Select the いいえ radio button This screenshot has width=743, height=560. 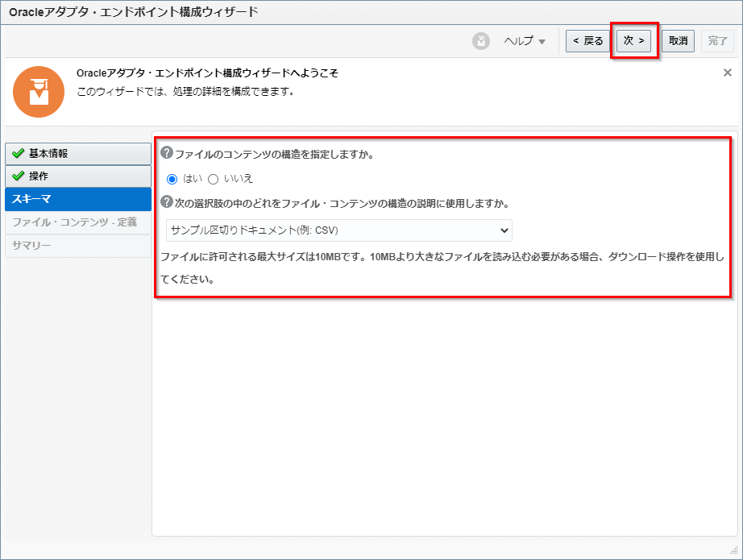coord(214,179)
